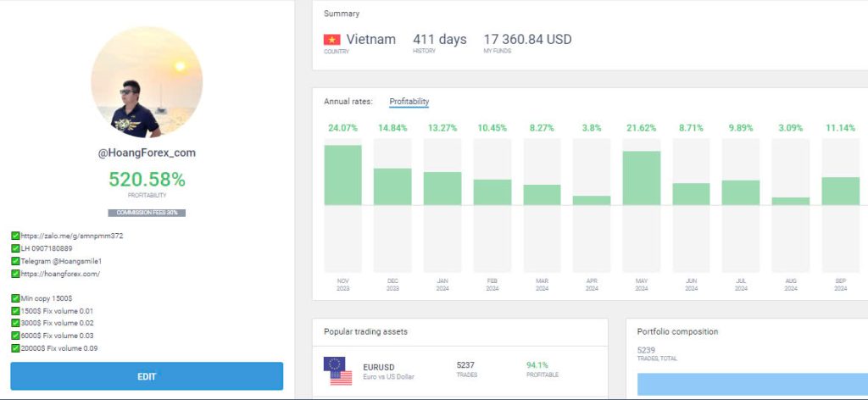
Task: Click the check mark beside hoangforex.com
Action: pyautogui.click(x=15, y=274)
